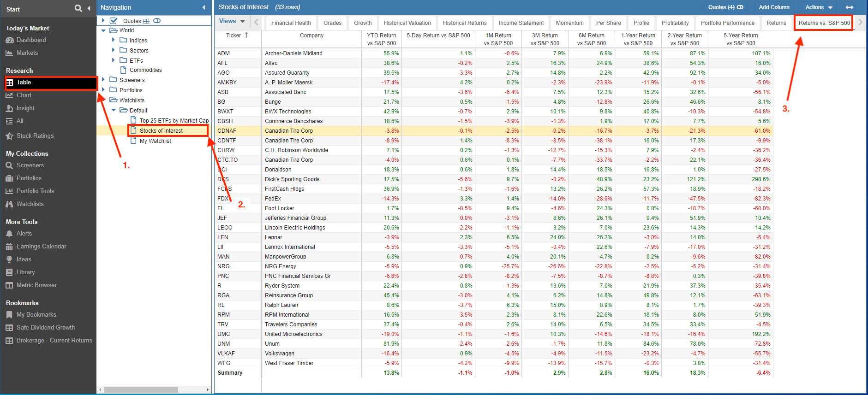Screen dimensions: 868x395
Task: Collapse the Navigation panel arrow
Action: [x=204, y=7]
